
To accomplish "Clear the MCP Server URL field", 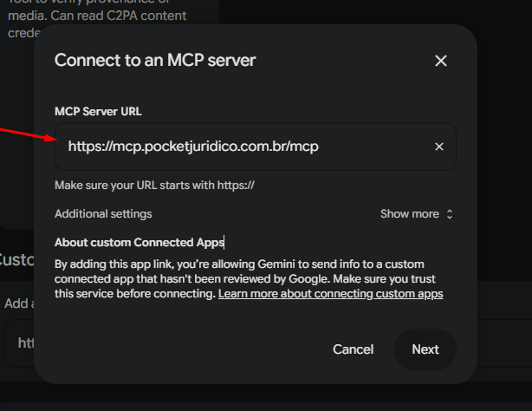I will tap(439, 147).
